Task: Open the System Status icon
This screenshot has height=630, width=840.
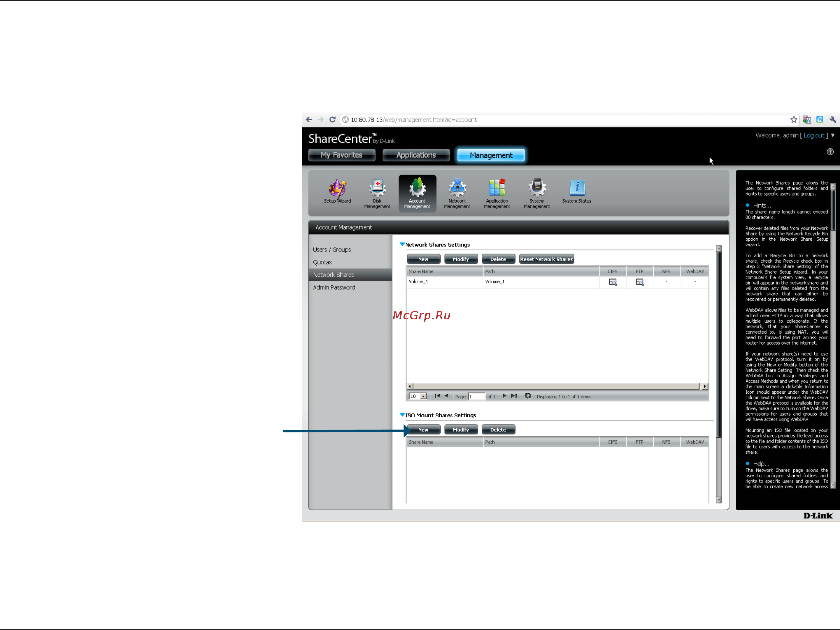Action: point(576,191)
